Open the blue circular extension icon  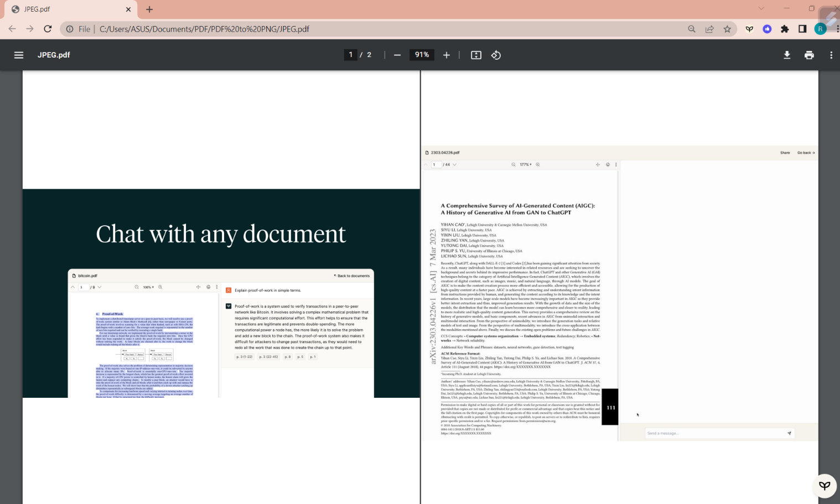pyautogui.click(x=767, y=29)
